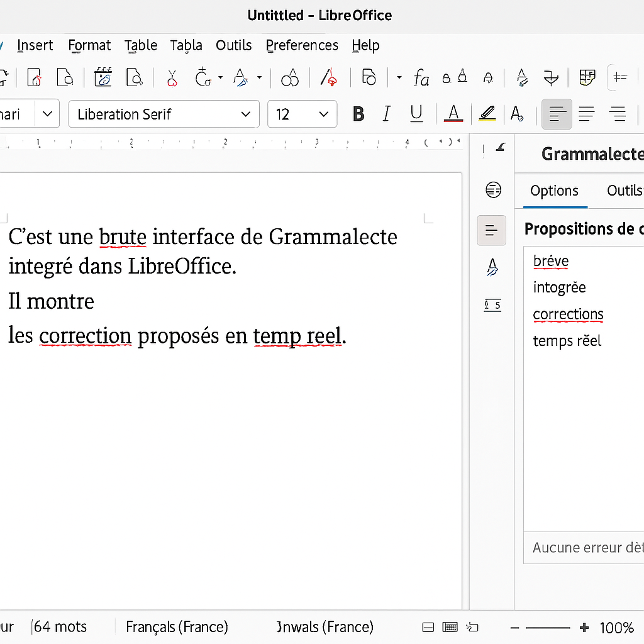Screen dimensions: 644x644
Task: Click the 64 mots word count
Action: (x=60, y=627)
